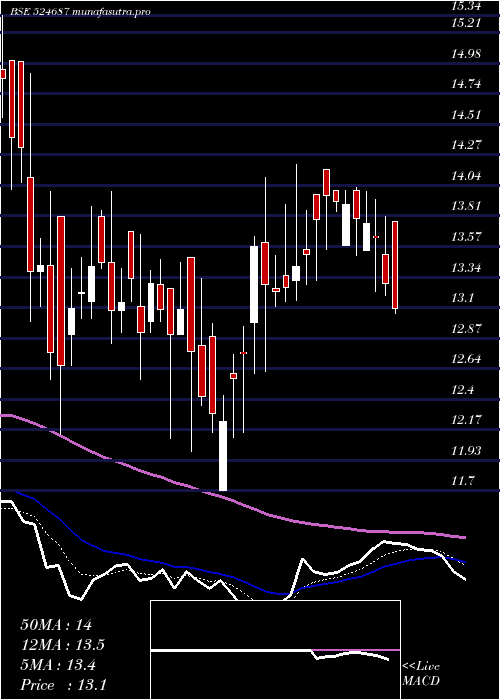
Task: Click the 14.74 price axis label
Action: point(466,84)
